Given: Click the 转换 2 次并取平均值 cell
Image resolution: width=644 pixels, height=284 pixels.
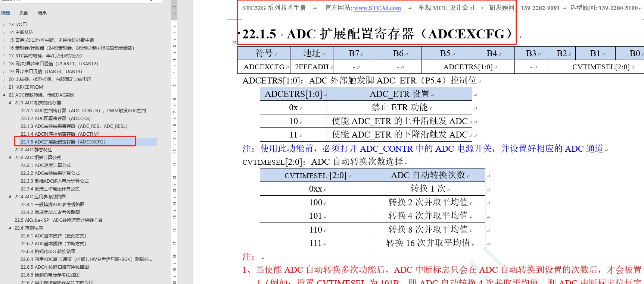Looking at the screenshot, I should click(428, 202).
